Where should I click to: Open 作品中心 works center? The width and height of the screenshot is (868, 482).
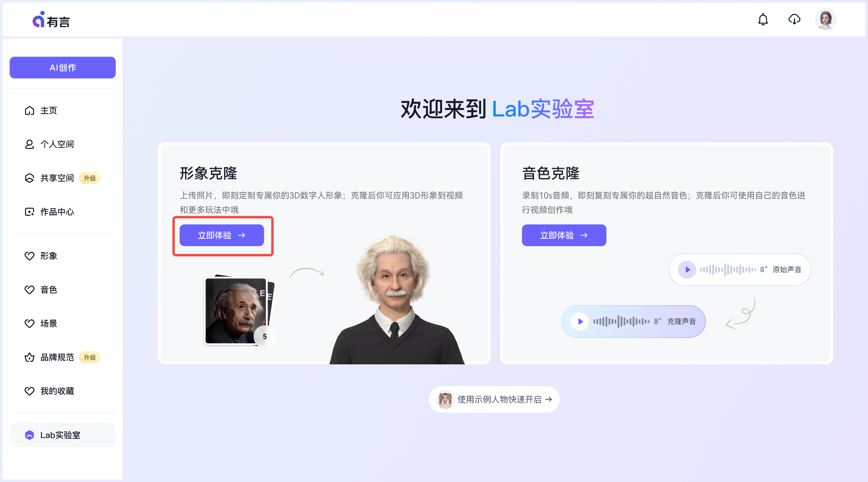click(x=57, y=212)
